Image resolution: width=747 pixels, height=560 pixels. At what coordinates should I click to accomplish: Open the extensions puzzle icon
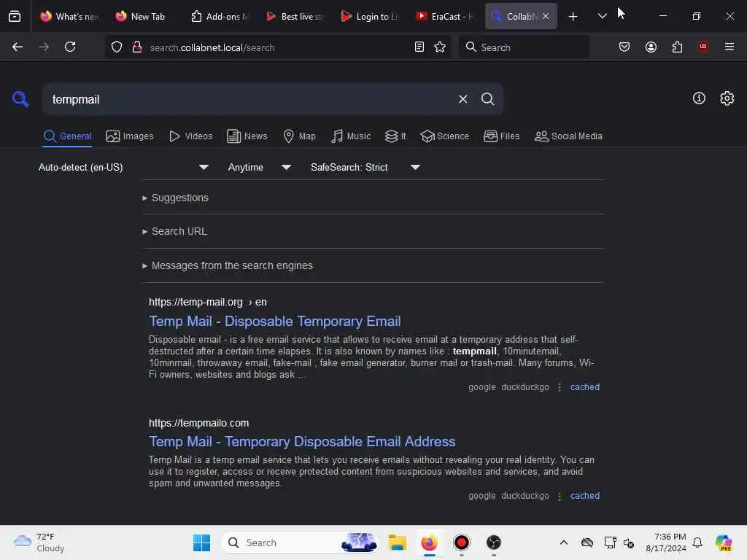(x=677, y=47)
